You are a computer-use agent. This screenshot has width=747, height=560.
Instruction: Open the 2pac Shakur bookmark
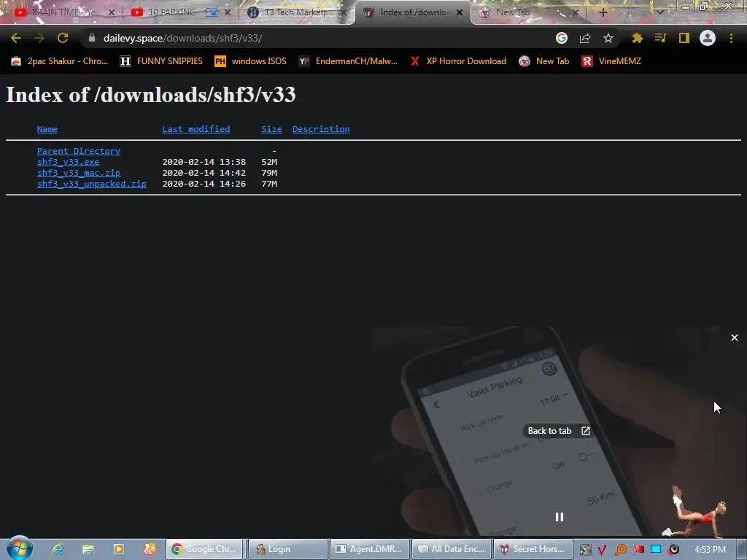coord(60,61)
